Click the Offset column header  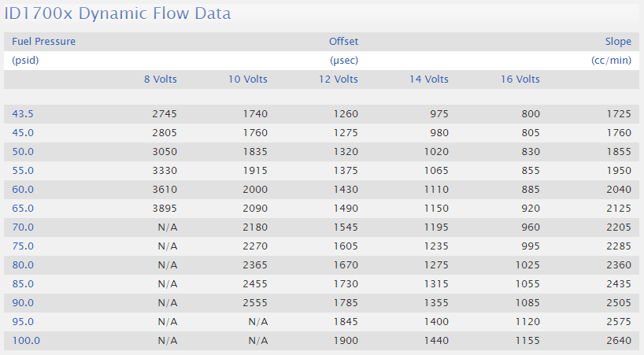click(343, 42)
